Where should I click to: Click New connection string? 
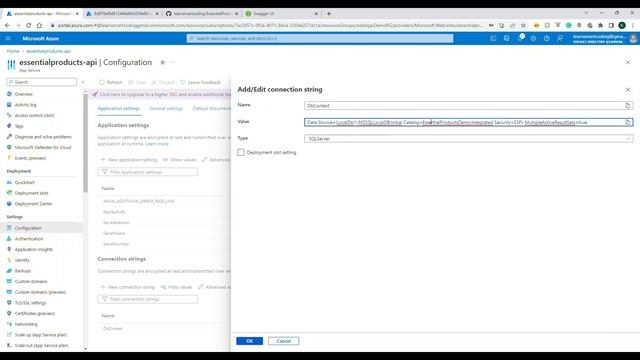point(128,287)
